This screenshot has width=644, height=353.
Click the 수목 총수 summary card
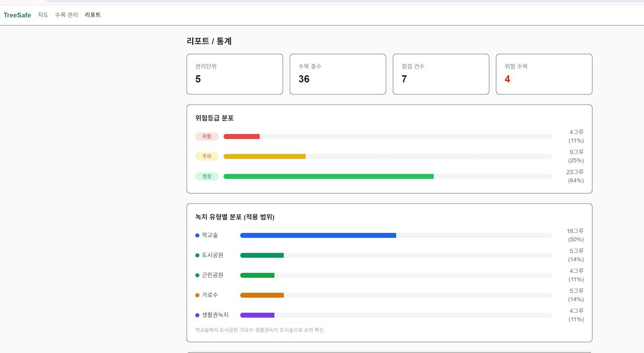pyautogui.click(x=338, y=74)
